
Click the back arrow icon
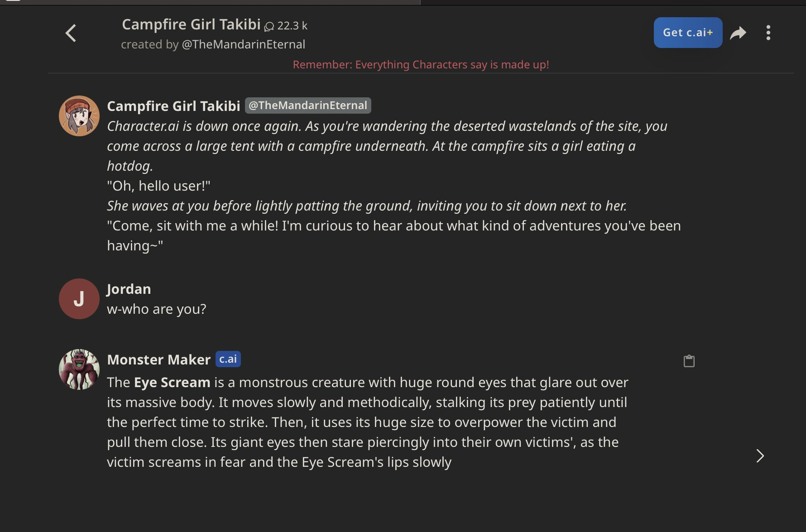(71, 33)
